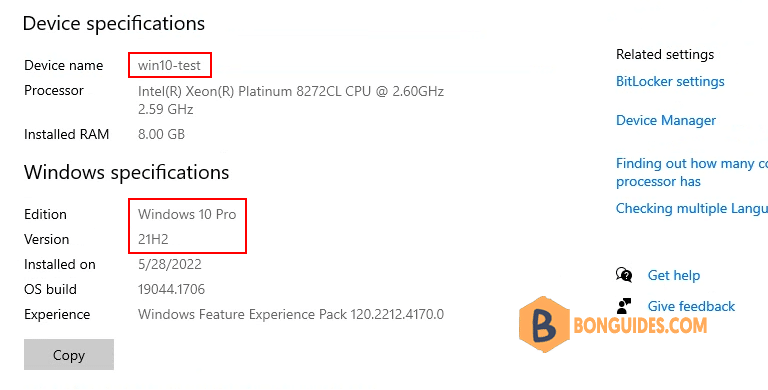The image size is (768, 390).
Task: Copy the Windows specifications
Action: coord(69,355)
